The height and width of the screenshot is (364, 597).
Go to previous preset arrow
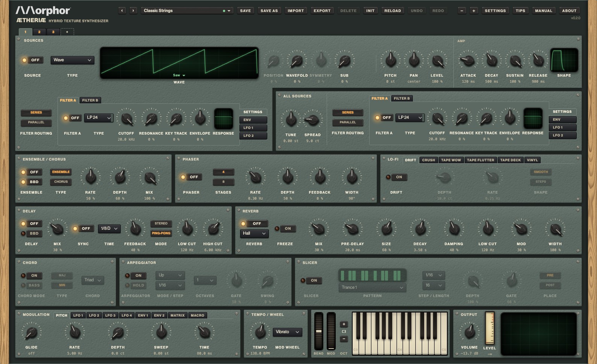click(x=122, y=11)
